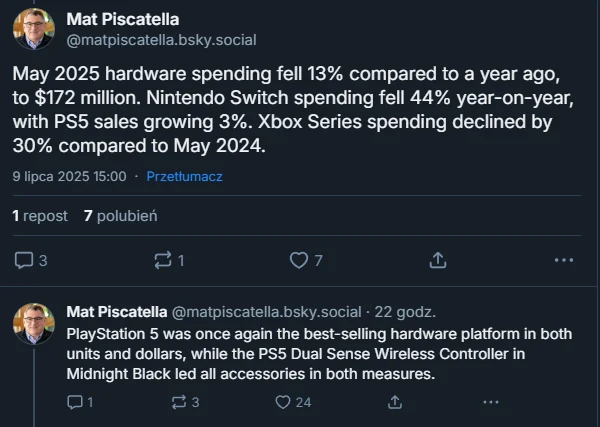Click the reply icon on the main post
The height and width of the screenshot is (427, 600).
(x=25, y=260)
